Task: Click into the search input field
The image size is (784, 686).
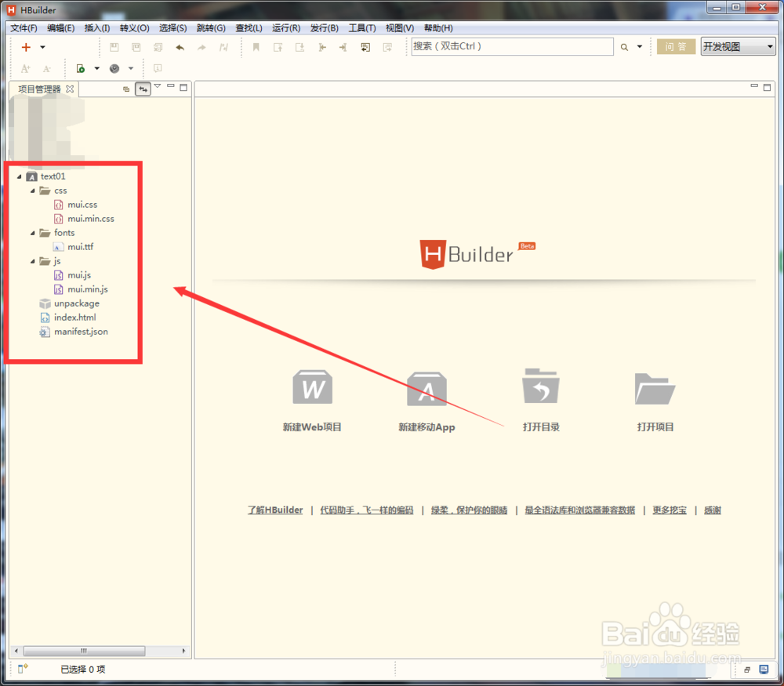Action: pos(512,46)
